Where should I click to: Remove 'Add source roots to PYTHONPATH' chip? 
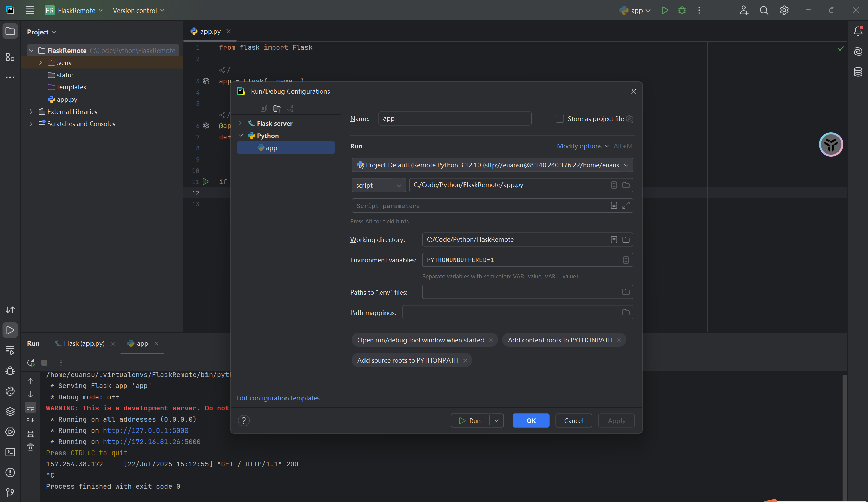click(x=465, y=361)
